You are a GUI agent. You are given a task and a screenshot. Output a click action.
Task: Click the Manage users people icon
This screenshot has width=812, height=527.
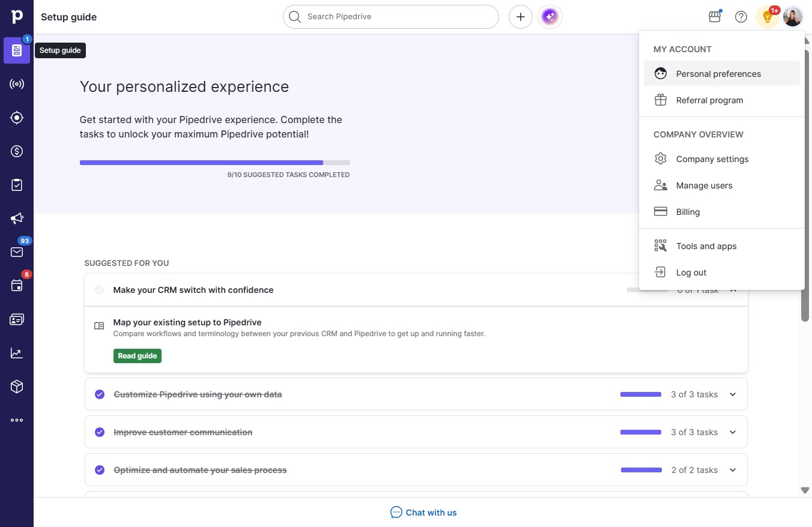(x=661, y=185)
